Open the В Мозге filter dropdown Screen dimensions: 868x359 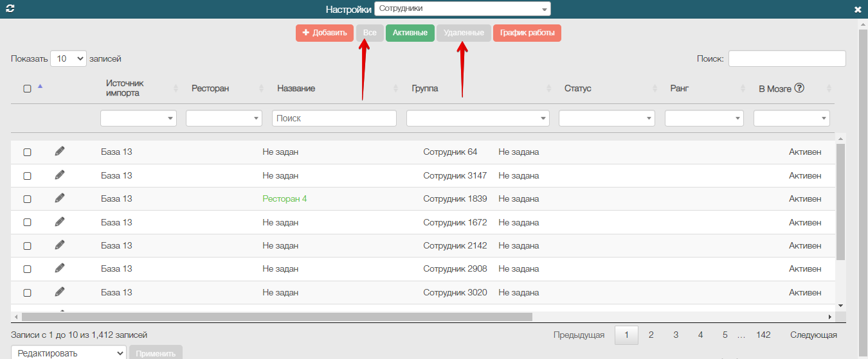(x=791, y=118)
